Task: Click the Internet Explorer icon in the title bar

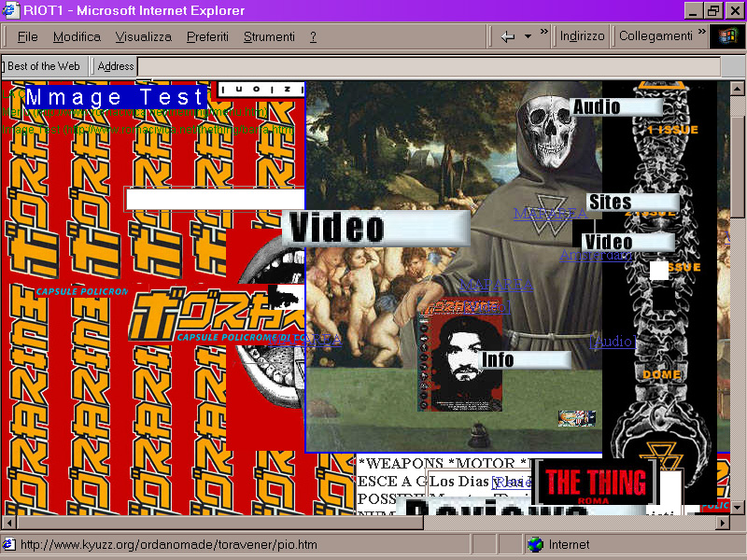Action: 10,10
